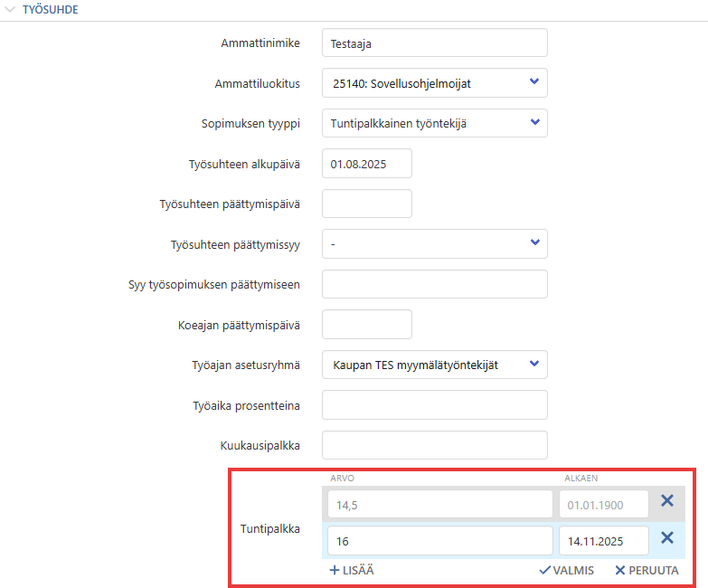Open the Työajan asetusryhmä dropdown
The width and height of the screenshot is (708, 588).
pos(434,365)
